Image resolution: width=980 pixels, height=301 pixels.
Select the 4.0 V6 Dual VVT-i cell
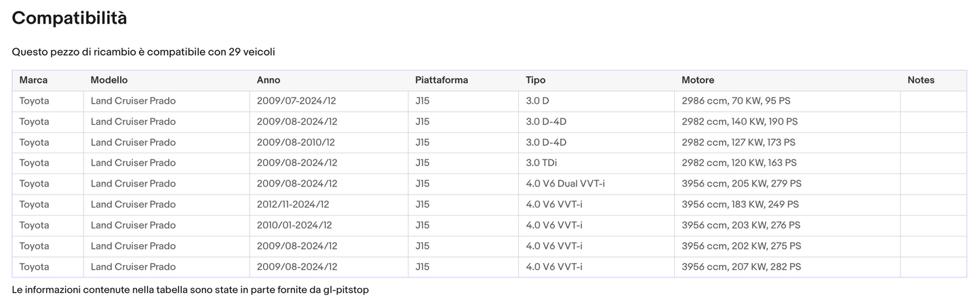tap(565, 184)
